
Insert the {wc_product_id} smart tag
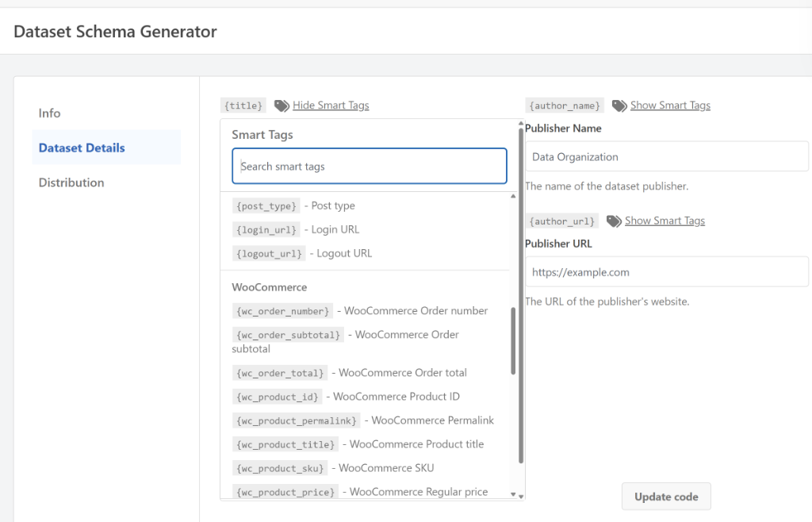(277, 397)
